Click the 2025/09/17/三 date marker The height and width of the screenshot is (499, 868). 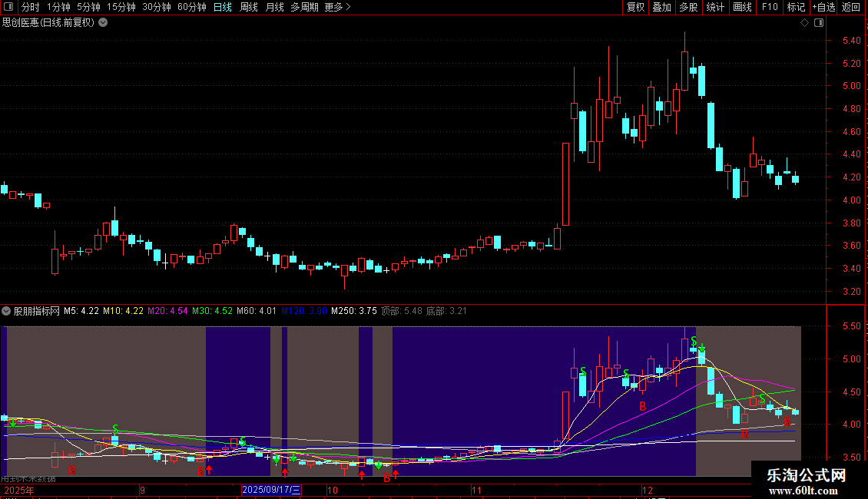(x=271, y=490)
